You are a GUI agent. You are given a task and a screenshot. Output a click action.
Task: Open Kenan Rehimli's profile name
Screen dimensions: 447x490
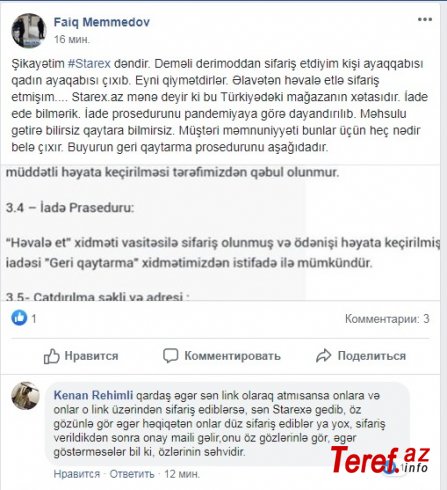(93, 395)
